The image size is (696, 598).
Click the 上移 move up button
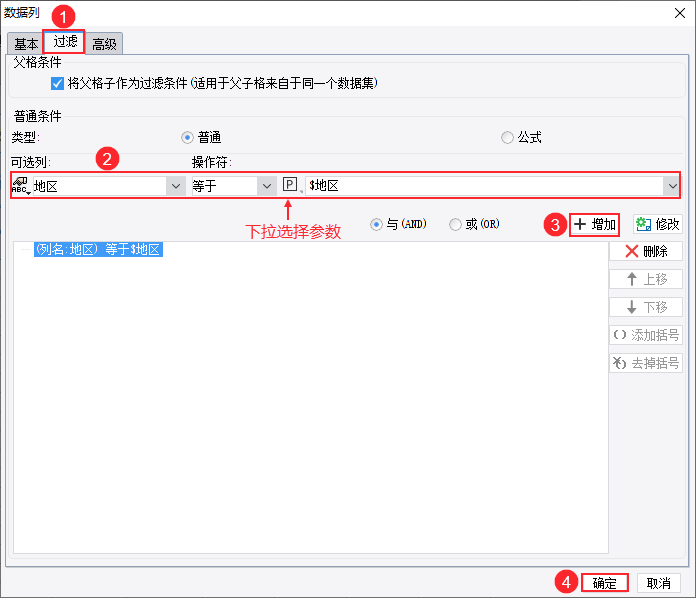tap(646, 280)
